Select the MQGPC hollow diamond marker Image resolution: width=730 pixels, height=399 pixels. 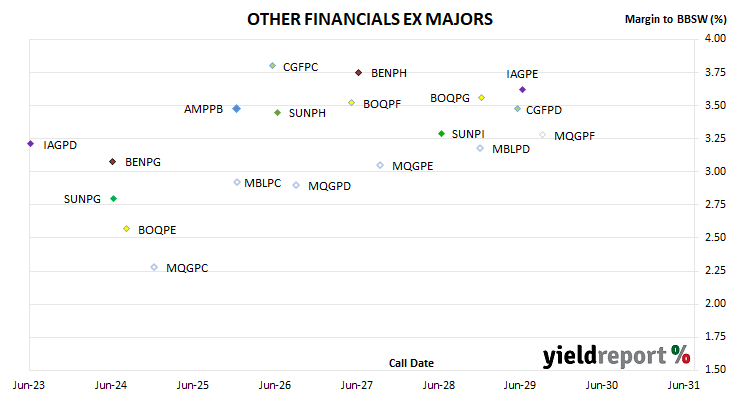tap(154, 267)
